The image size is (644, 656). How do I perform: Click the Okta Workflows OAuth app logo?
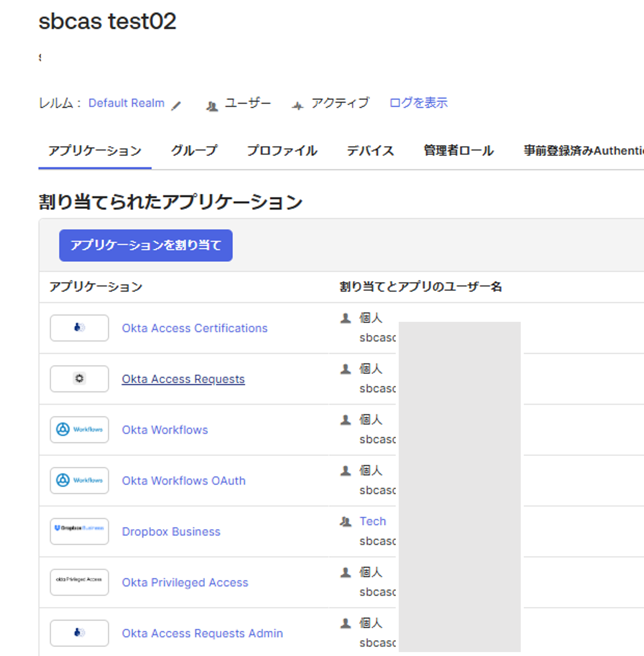(x=79, y=480)
